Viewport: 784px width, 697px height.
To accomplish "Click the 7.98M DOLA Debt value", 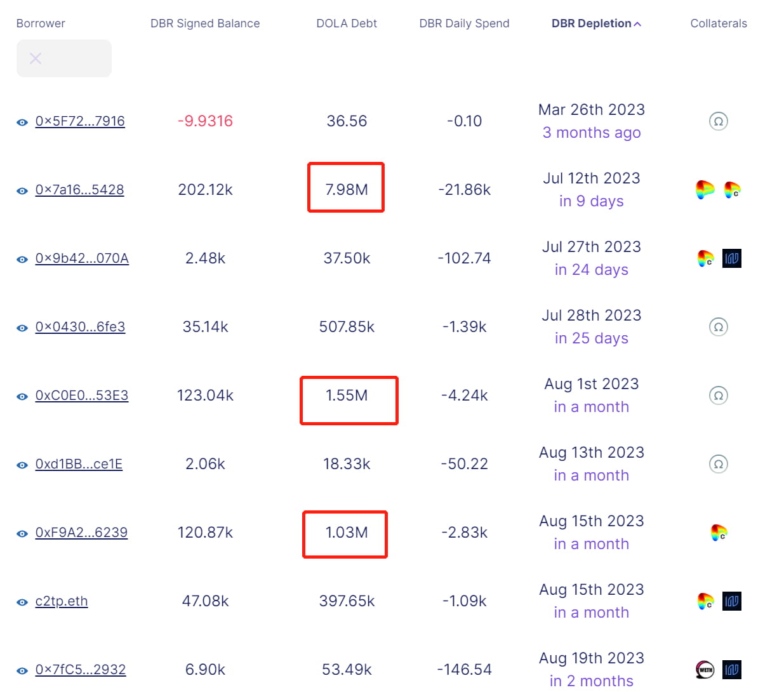I will (347, 190).
